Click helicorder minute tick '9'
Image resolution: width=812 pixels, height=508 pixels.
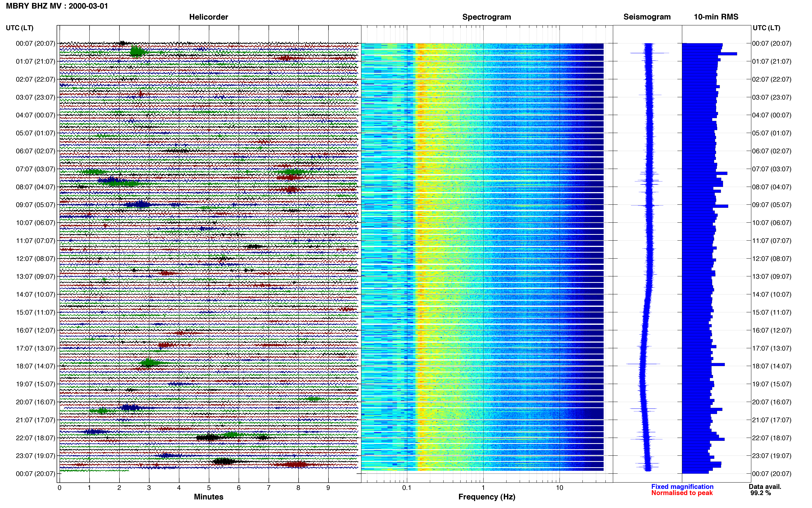(328, 488)
